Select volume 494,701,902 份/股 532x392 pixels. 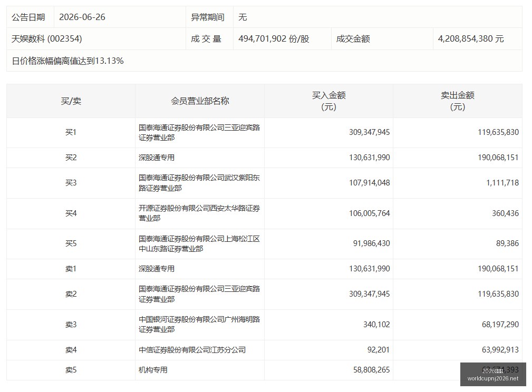coord(274,38)
